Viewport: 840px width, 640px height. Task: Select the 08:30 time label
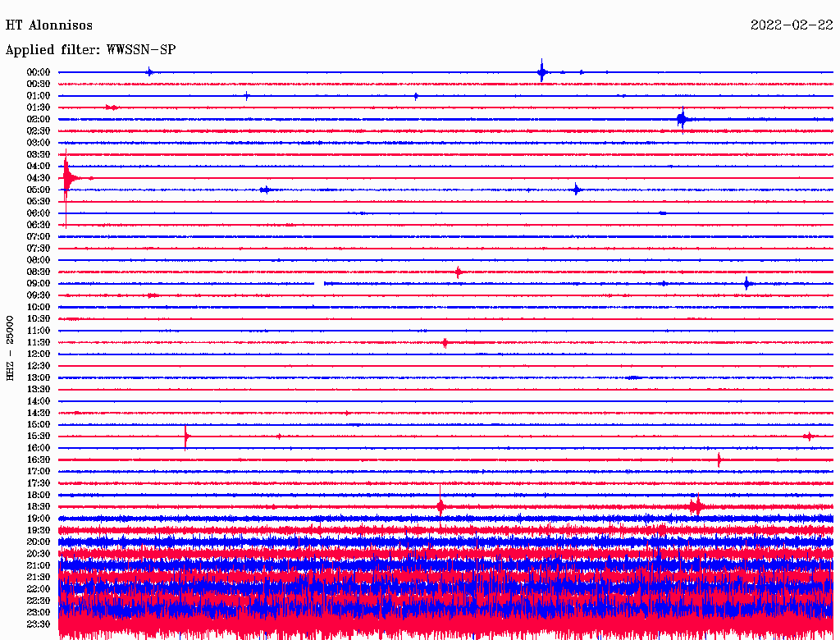pos(39,272)
